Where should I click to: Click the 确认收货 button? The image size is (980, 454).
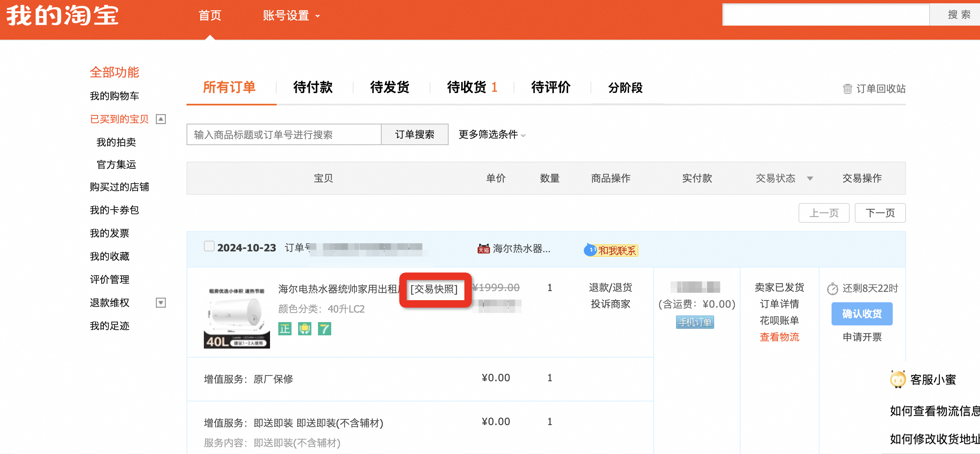(862, 314)
